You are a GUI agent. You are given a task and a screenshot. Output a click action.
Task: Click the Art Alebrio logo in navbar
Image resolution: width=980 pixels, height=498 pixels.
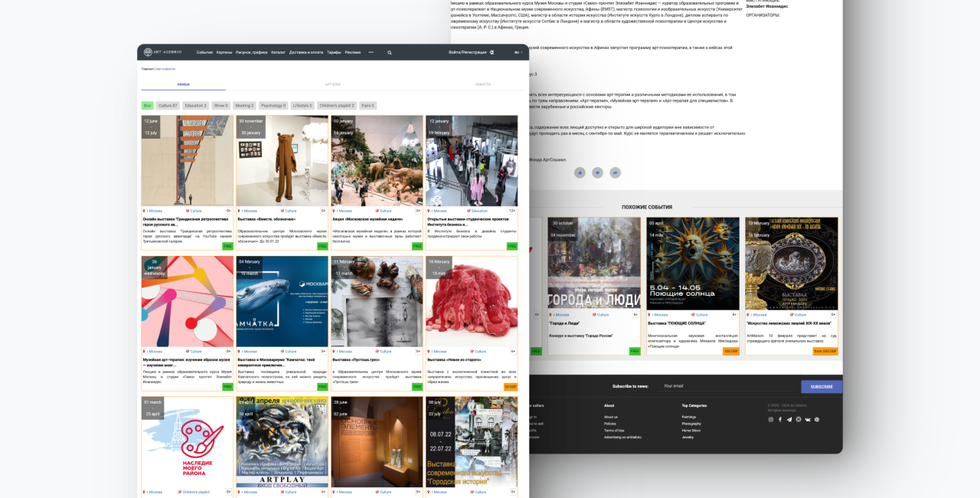(163, 52)
